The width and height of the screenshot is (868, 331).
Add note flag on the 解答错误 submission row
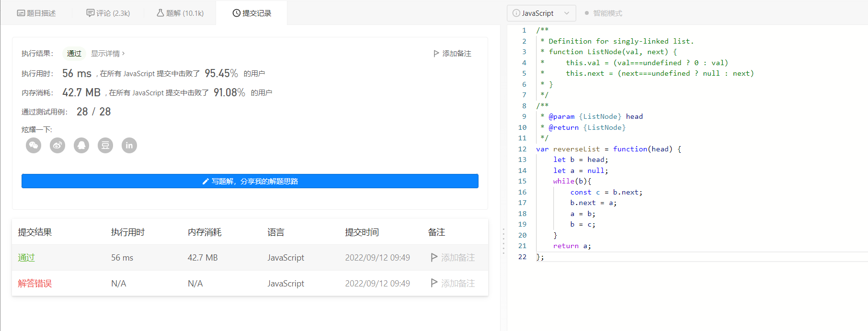(x=453, y=284)
